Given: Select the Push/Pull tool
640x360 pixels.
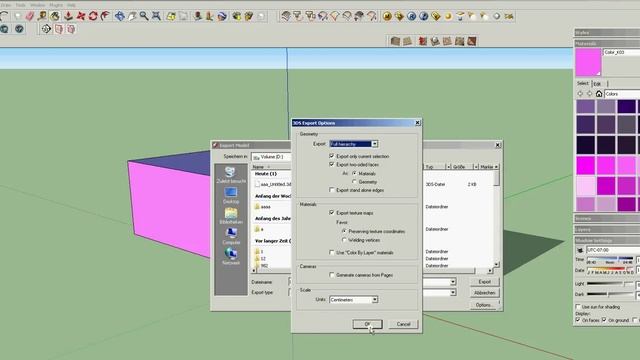Looking at the screenshot, I should pos(68,16).
